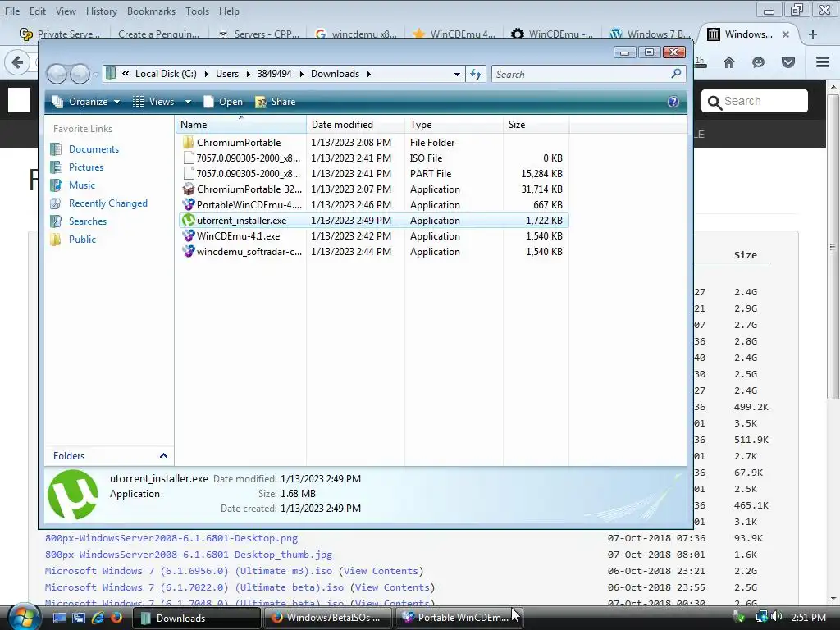Open Music favorite link
Image resolution: width=840 pixels, height=630 pixels.
click(x=82, y=185)
